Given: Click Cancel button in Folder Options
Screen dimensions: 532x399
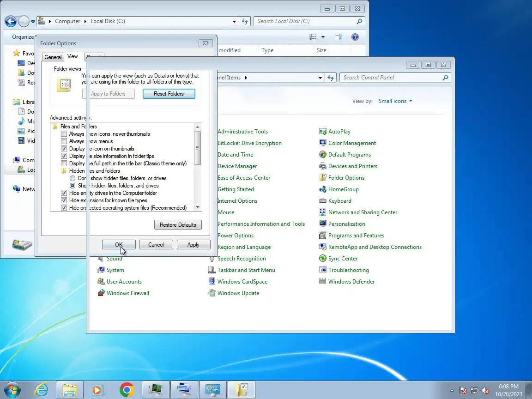Looking at the screenshot, I should pos(156,245).
